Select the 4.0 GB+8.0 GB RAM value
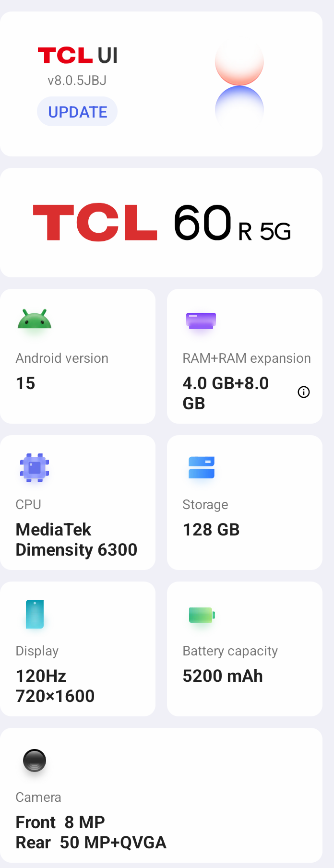The height and width of the screenshot is (868, 334). point(226,393)
